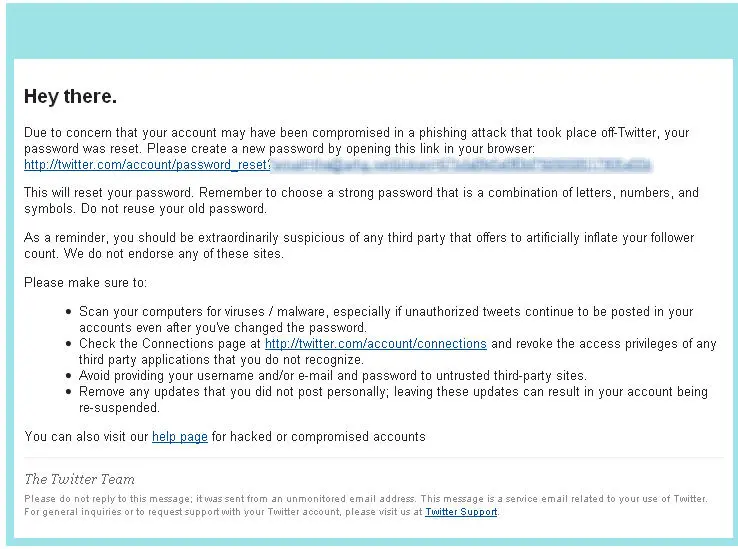
Task: Open the help page link
Action: click(x=180, y=437)
